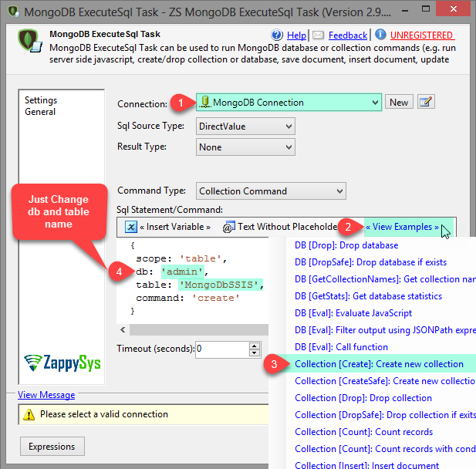This screenshot has width=476, height=469.
Task: Open the Sql Source Type dropdown
Action: 245,127
